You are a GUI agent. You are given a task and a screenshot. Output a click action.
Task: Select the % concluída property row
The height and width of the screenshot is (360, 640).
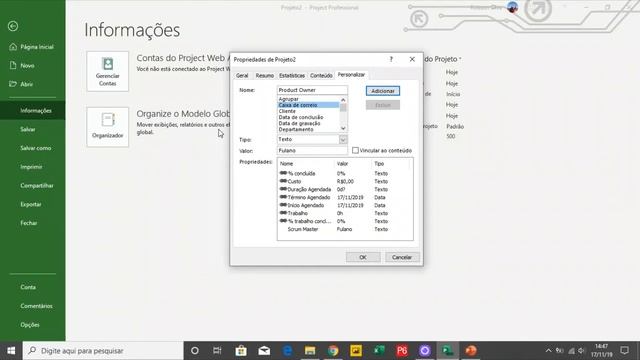[344, 173]
